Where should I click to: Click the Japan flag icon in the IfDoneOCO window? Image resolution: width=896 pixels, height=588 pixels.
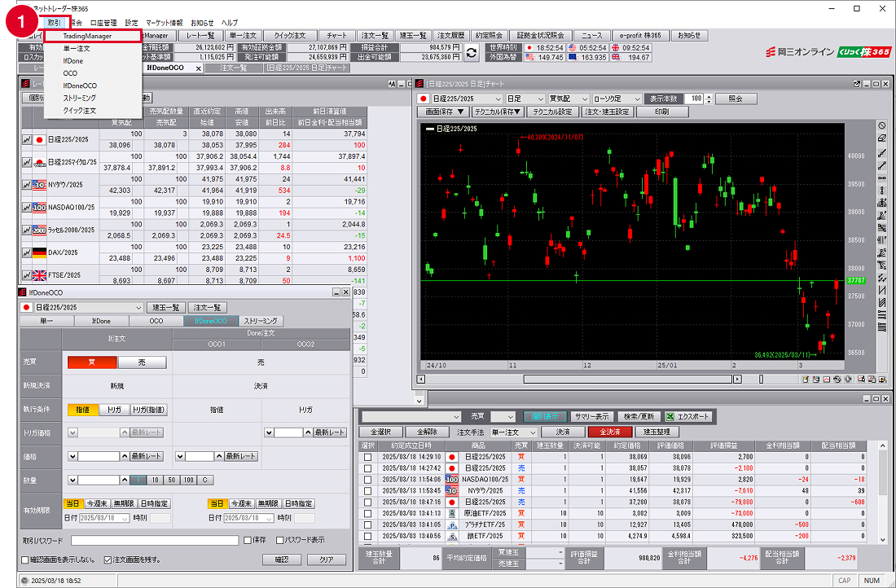pos(26,307)
